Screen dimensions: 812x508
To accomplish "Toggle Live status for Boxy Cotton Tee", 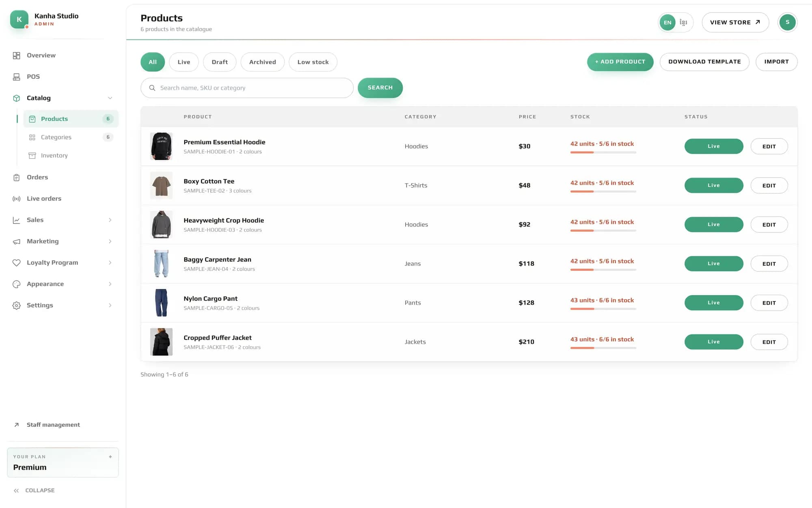I will click(x=714, y=185).
